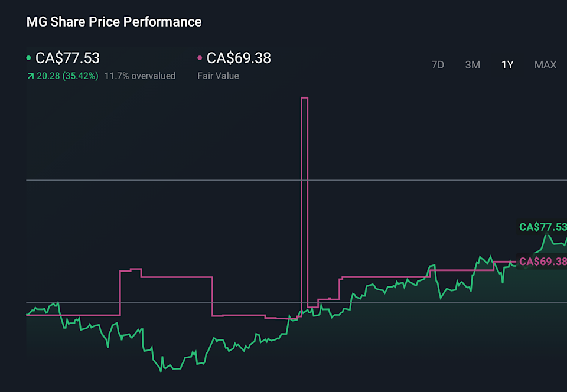Viewport: 567px width, 392px height.
Task: Click the CA$77.53 share price heading
Action: coord(67,58)
